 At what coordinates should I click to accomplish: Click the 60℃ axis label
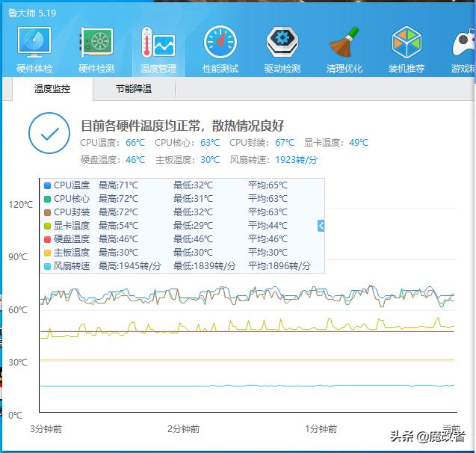[18, 310]
